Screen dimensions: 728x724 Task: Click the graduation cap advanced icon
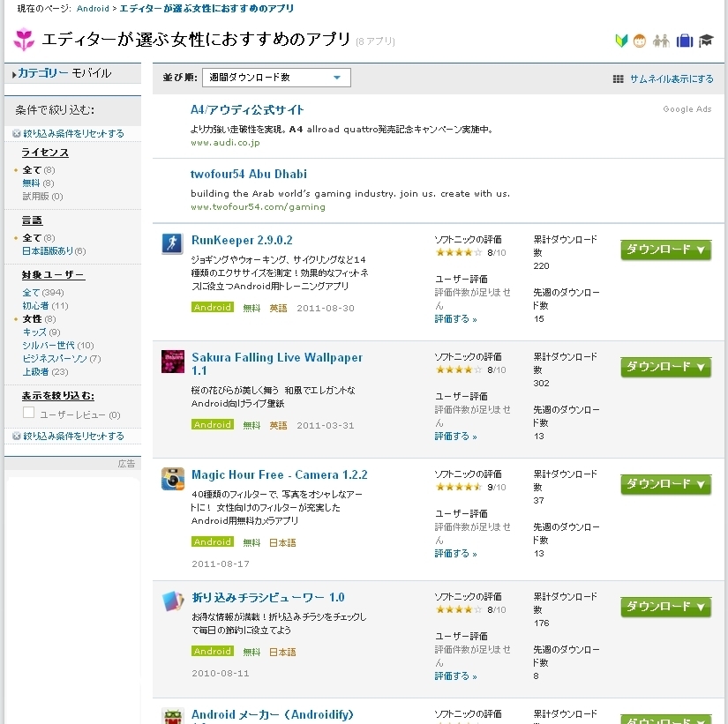click(706, 41)
